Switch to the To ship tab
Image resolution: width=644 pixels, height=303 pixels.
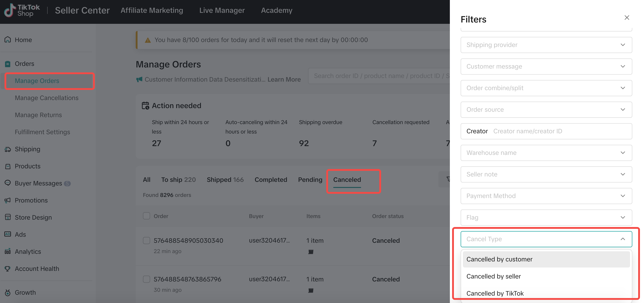pos(178,180)
